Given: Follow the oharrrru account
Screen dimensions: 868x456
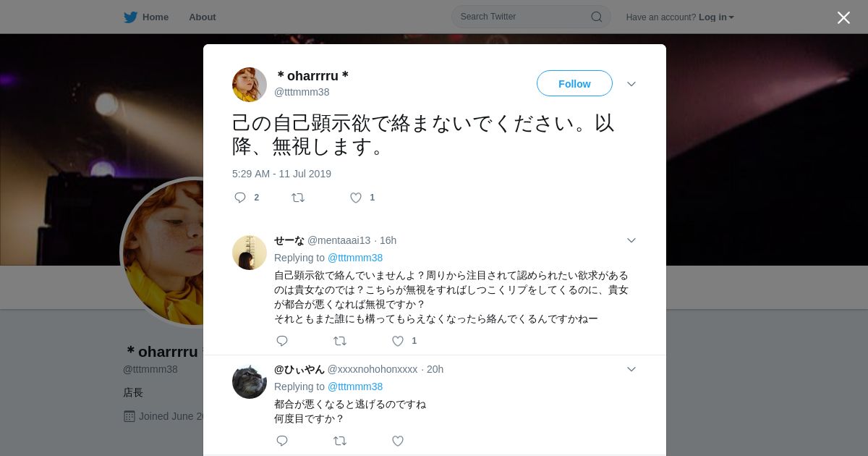Looking at the screenshot, I should (574, 83).
